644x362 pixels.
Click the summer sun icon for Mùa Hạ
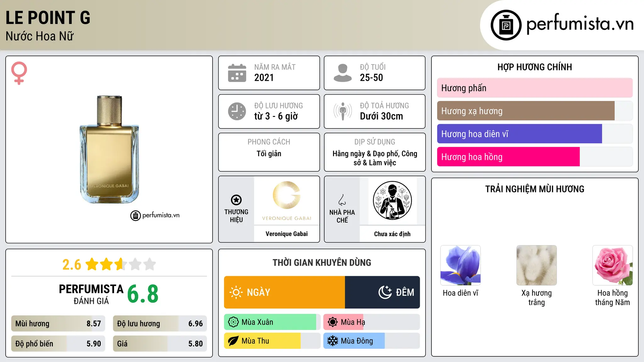[x=333, y=322]
